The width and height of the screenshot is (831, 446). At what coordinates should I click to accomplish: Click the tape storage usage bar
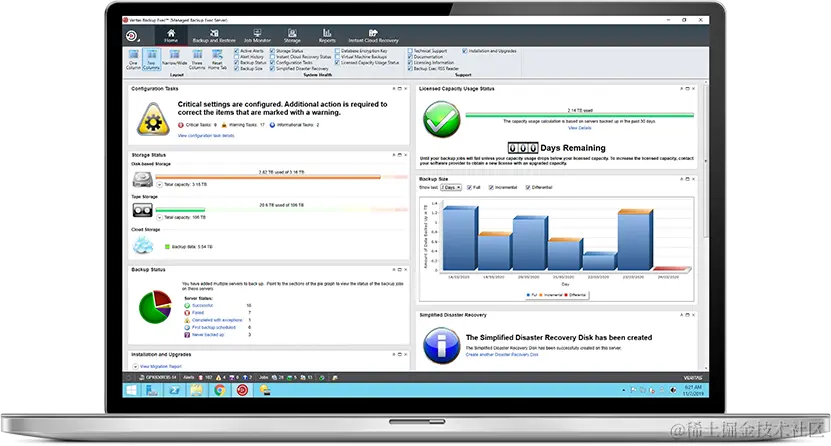281,210
